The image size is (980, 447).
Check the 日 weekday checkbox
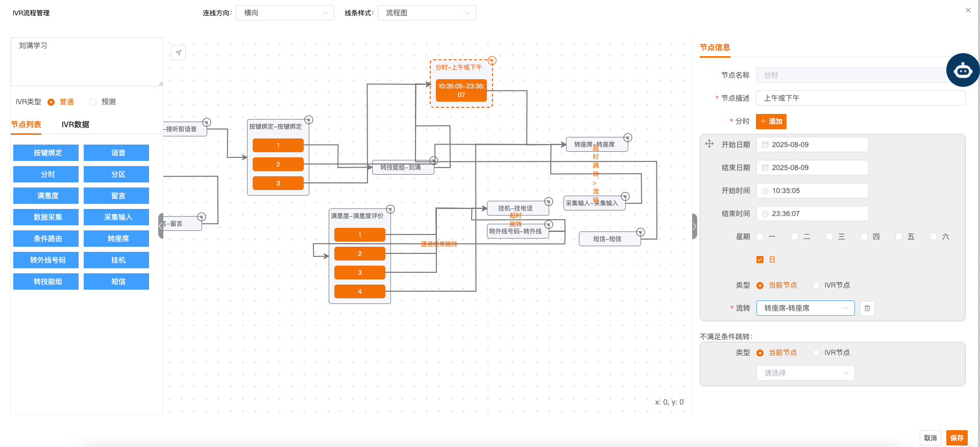760,260
